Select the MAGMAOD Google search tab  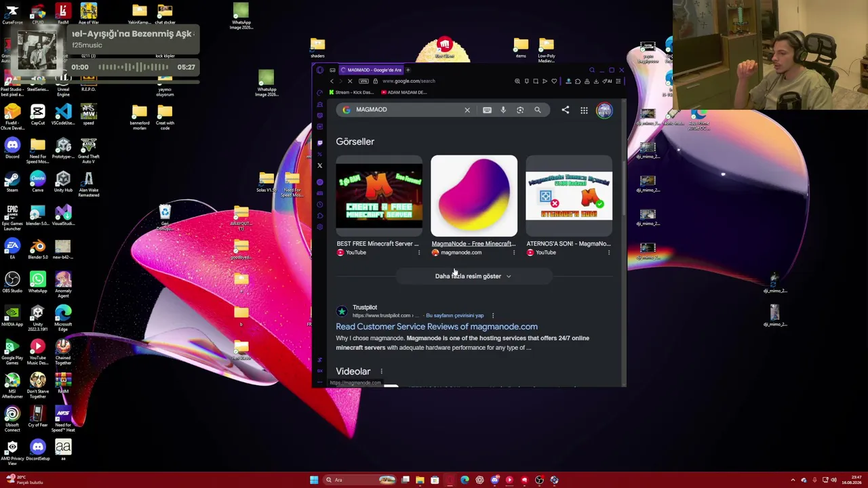coord(370,70)
